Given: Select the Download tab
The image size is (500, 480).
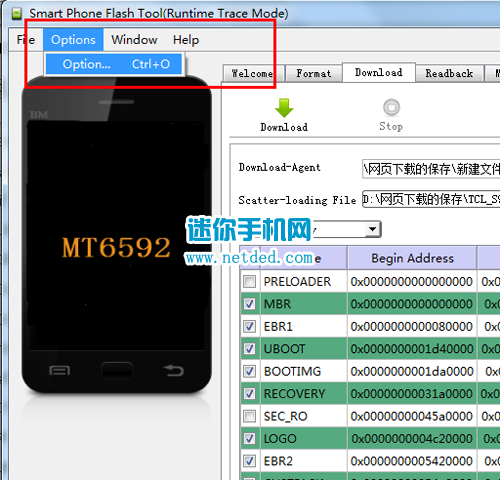Looking at the screenshot, I should [379, 72].
